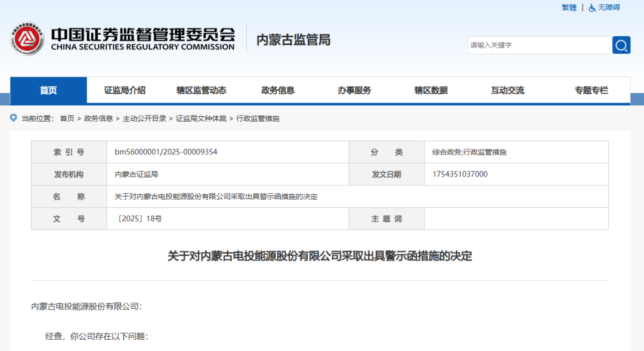Open the 办事服务 menu item
644x351 pixels.
coord(354,91)
